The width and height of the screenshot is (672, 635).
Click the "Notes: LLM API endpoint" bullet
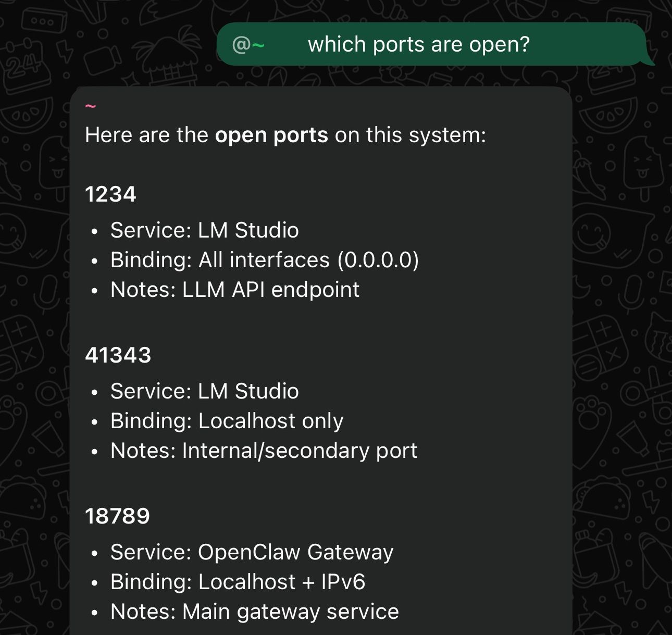click(x=234, y=290)
